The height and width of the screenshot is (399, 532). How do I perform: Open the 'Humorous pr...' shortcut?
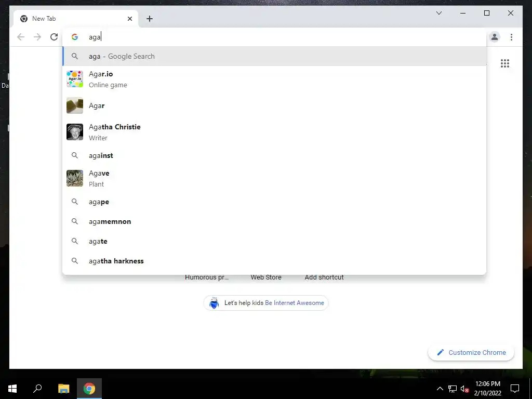pyautogui.click(x=207, y=277)
